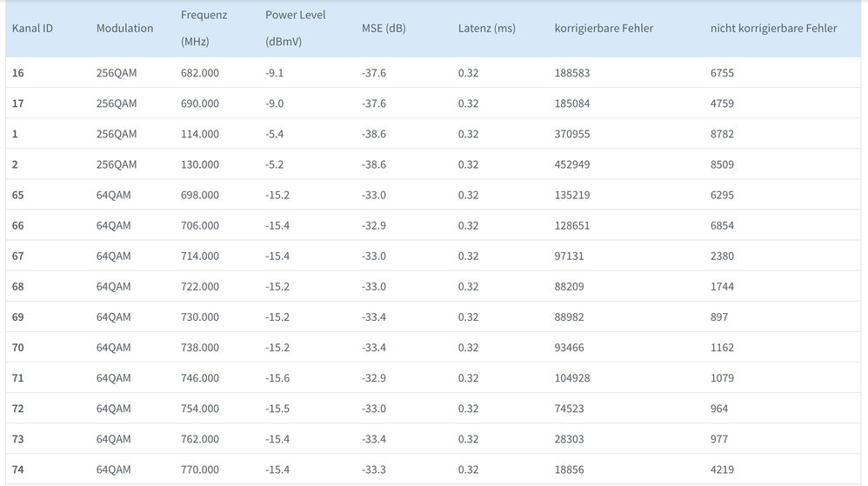
Task: Click frequency value 682.000
Action: point(200,73)
